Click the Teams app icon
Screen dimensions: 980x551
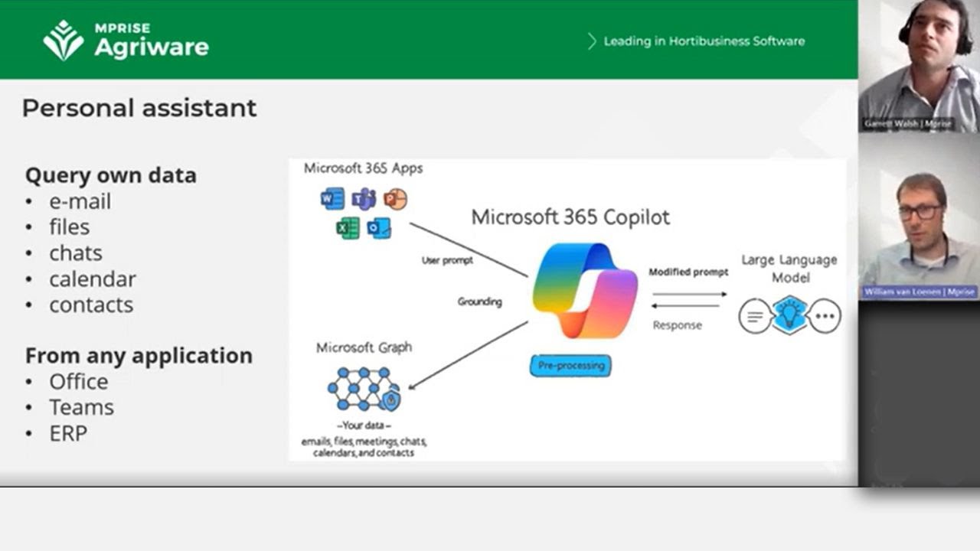tap(364, 199)
